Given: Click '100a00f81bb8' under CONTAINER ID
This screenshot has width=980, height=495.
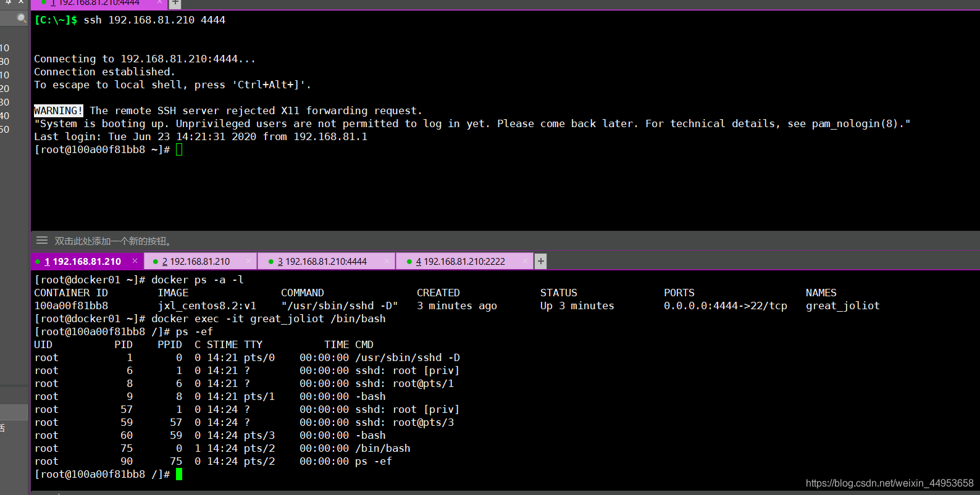Looking at the screenshot, I should pyautogui.click(x=71, y=306).
